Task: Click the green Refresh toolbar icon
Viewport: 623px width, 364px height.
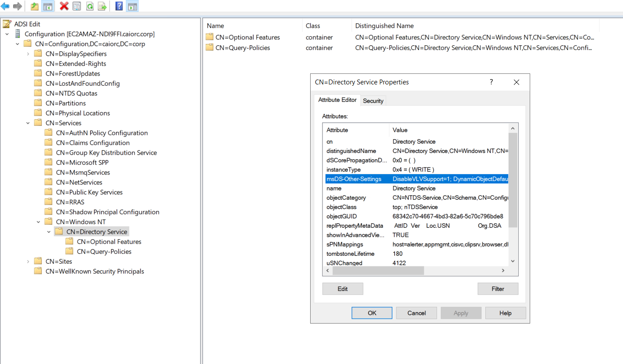Action: [x=89, y=6]
